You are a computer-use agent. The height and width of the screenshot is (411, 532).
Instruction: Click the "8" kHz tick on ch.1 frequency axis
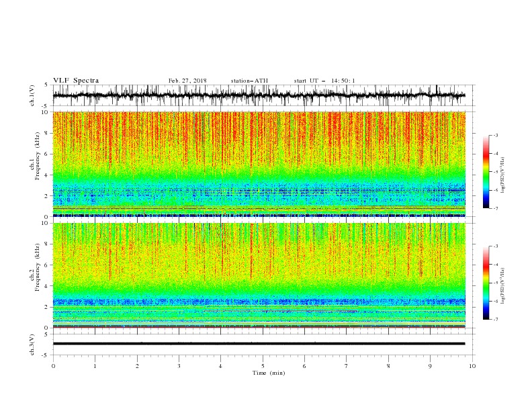pos(47,133)
